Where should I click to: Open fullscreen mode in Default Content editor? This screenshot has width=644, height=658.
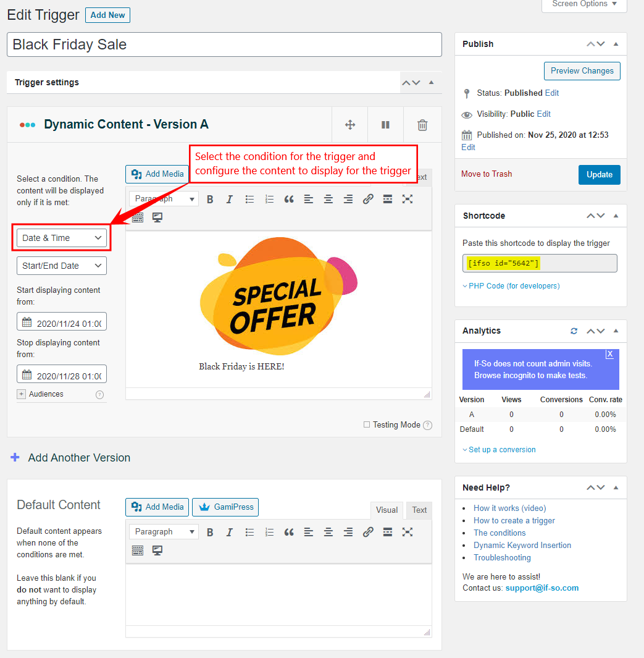408,532
